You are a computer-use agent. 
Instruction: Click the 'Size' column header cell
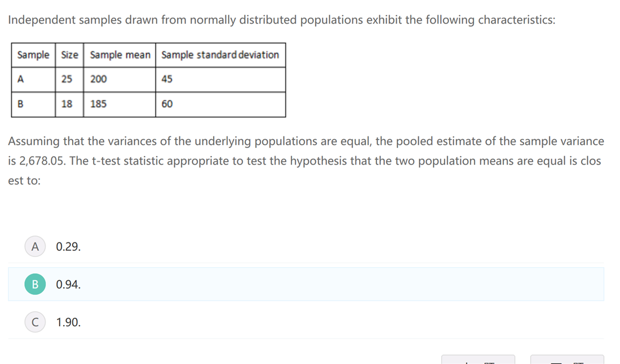[69, 55]
